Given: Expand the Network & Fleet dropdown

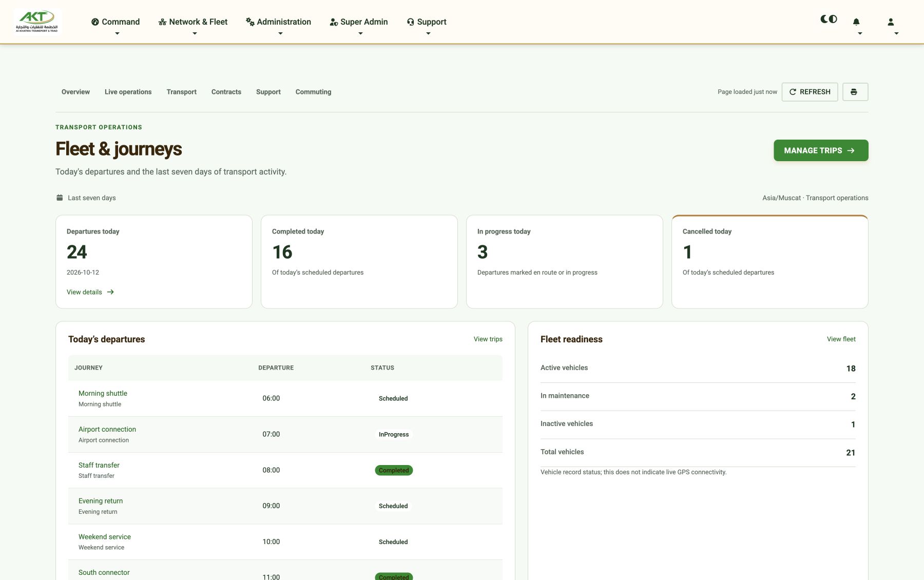Looking at the screenshot, I should pos(193,25).
